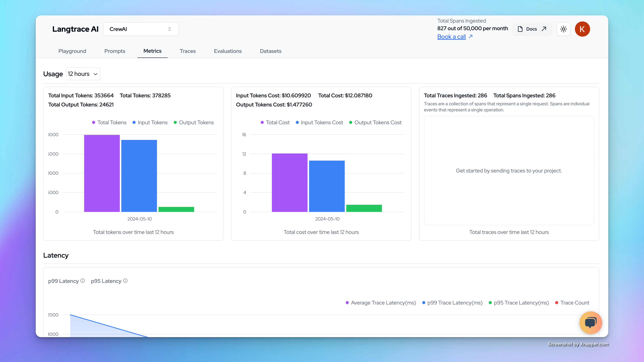Click the external-link arrow next to Book a call
644x362 pixels.
click(470, 36)
